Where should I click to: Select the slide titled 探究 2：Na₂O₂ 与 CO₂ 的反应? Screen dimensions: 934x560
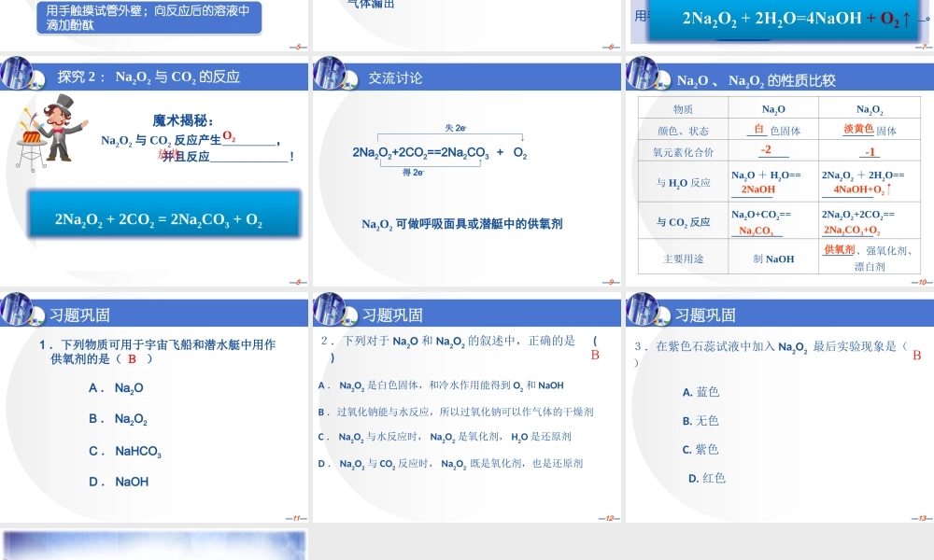(154, 171)
